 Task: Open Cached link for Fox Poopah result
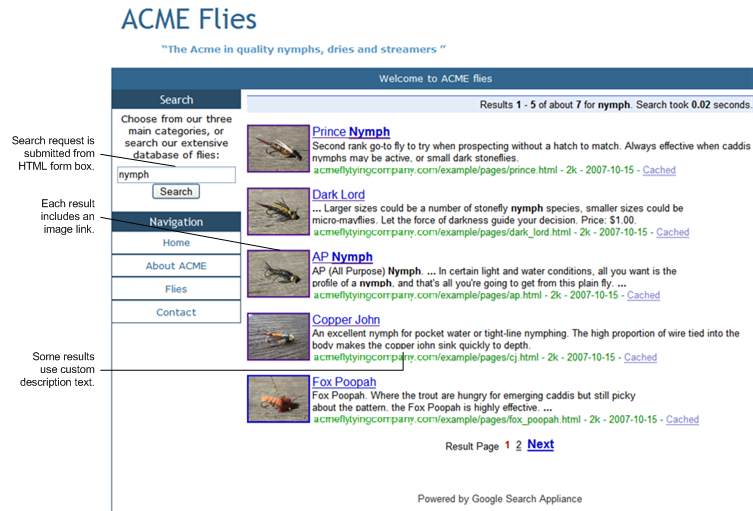point(682,420)
